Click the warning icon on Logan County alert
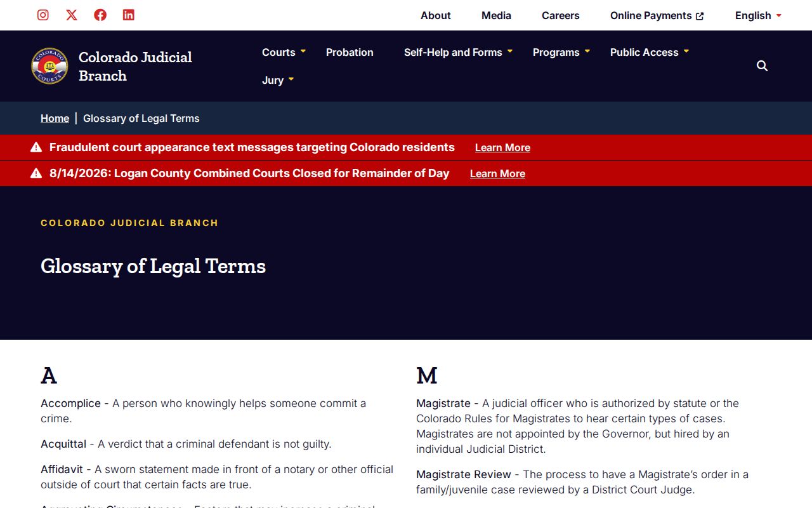Screen dimensions: 812x508 (x=36, y=173)
